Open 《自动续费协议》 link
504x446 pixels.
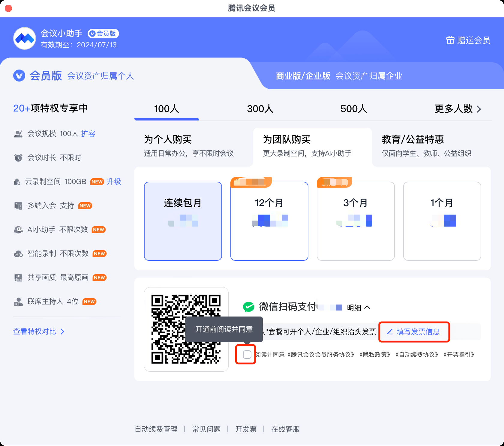[417, 355]
